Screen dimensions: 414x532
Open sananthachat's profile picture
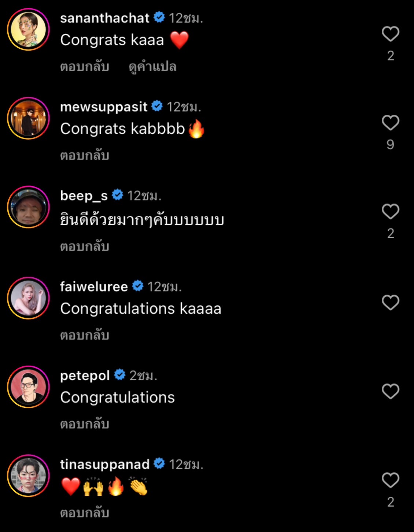click(28, 29)
